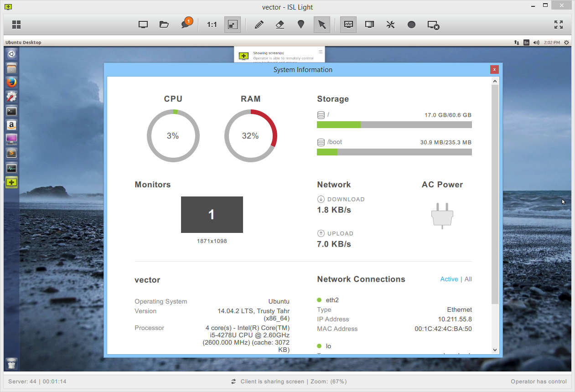Show All network connections
The image size is (575, 392).
468,279
